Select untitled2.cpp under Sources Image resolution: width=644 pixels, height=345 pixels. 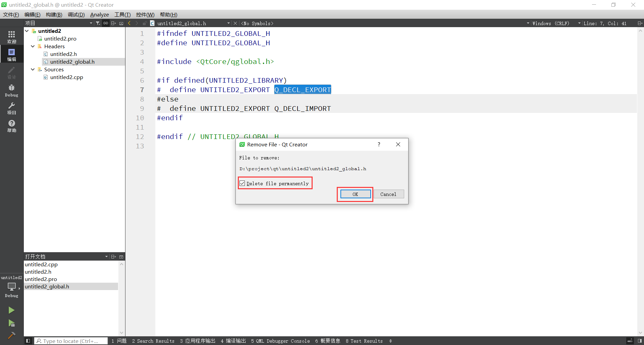[x=67, y=77]
